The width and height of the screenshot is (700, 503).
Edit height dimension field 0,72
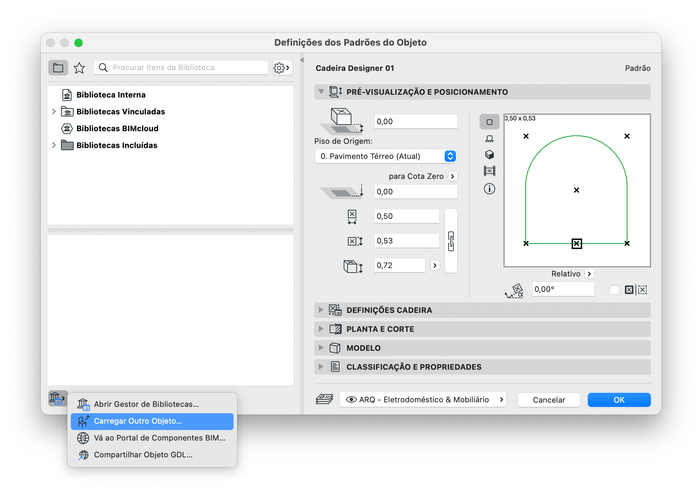click(399, 266)
